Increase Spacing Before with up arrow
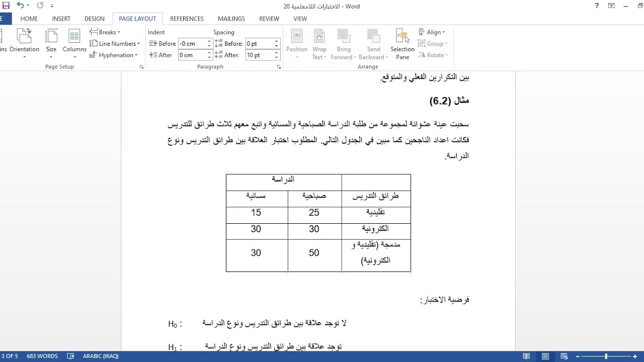 click(276, 41)
